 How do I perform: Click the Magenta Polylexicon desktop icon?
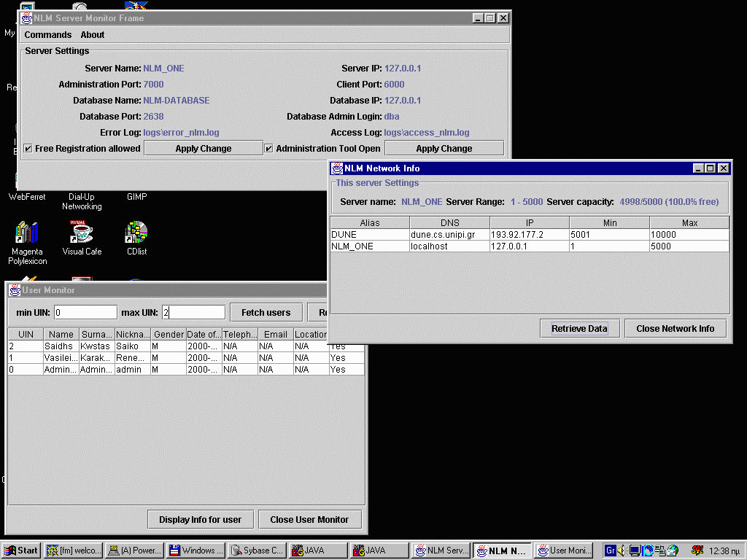click(x=27, y=243)
